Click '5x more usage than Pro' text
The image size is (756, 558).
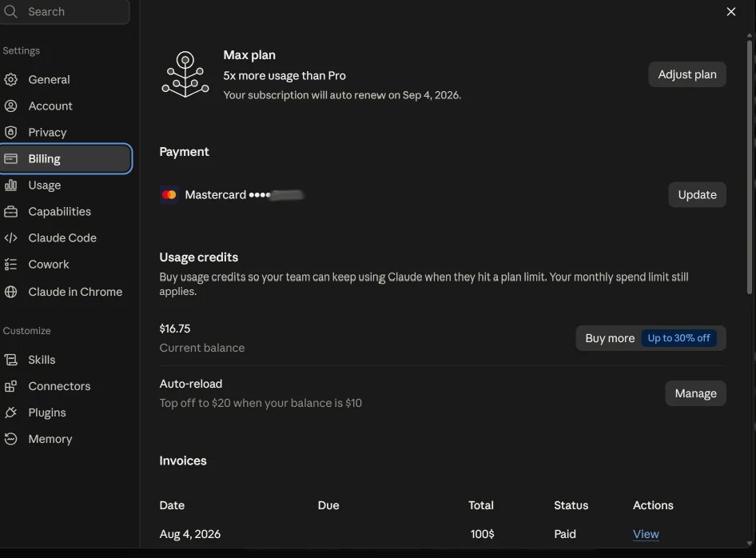pos(284,76)
